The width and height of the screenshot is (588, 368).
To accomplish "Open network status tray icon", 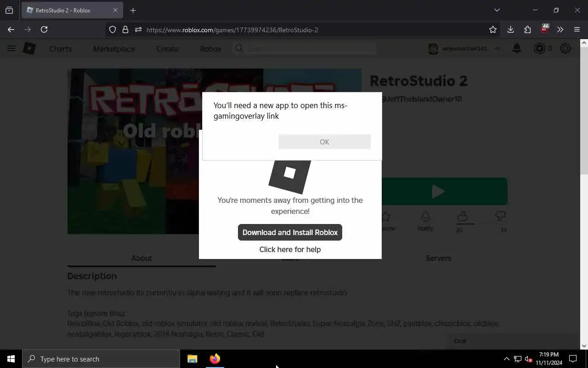I will pos(518,359).
